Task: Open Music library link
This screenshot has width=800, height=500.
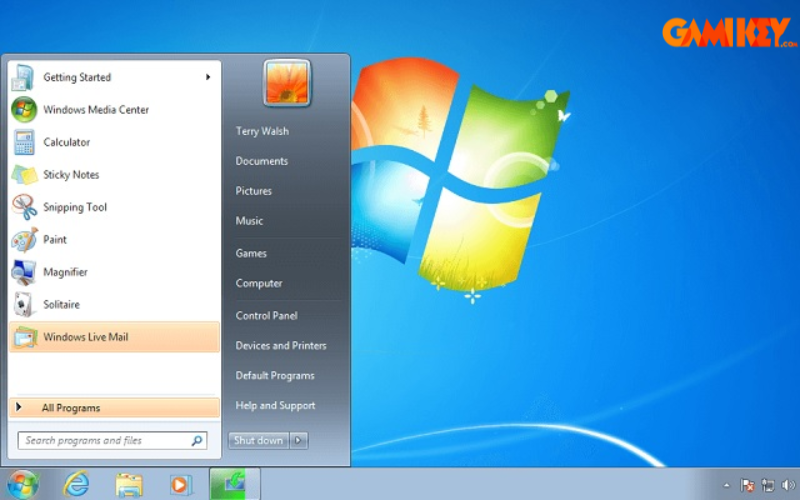Action: tap(249, 221)
